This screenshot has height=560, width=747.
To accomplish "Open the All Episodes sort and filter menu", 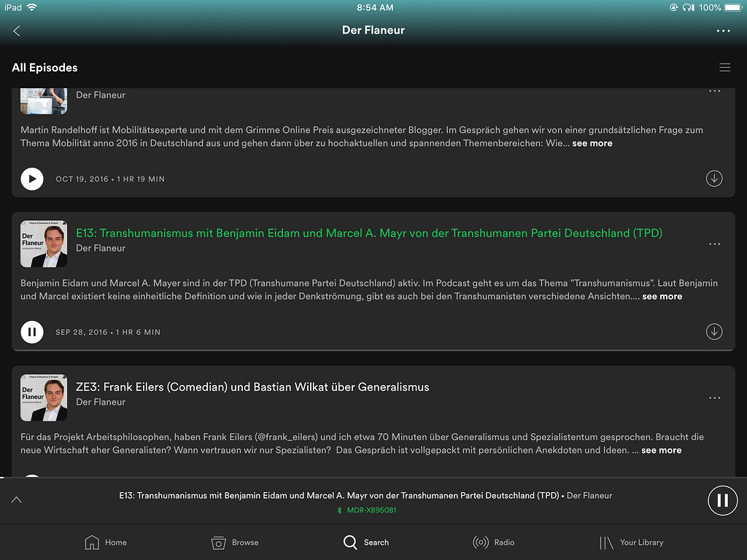I will pyautogui.click(x=724, y=68).
